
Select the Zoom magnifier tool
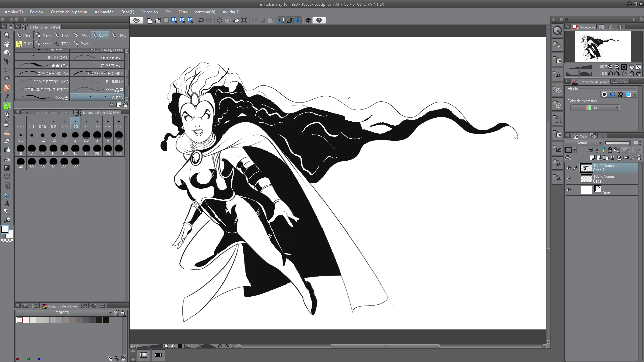coord(7,35)
